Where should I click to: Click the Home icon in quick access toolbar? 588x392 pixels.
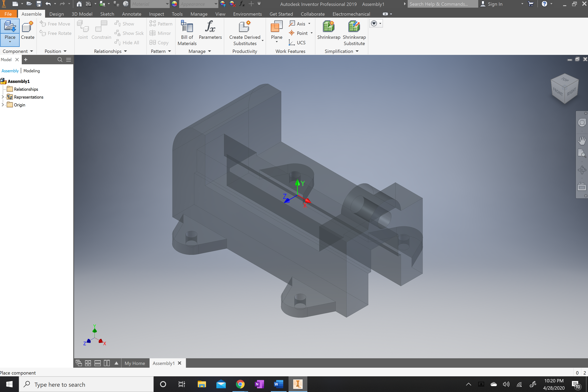pyautogui.click(x=79, y=4)
